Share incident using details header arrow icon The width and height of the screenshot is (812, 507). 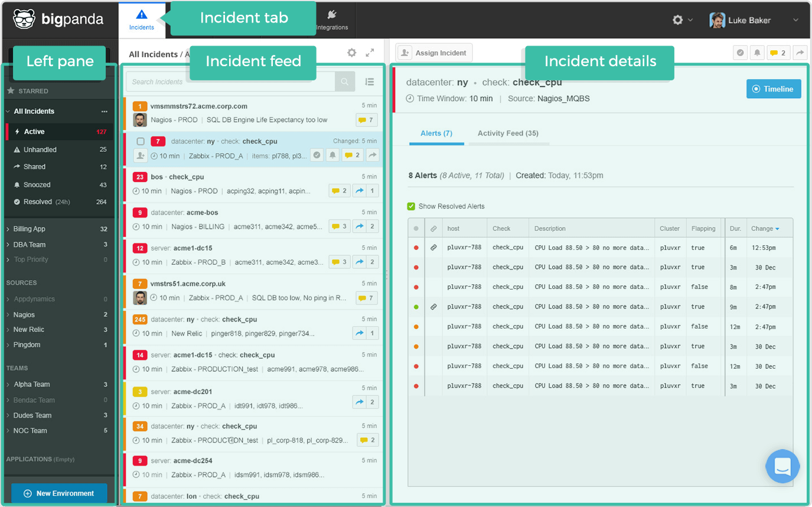(x=800, y=53)
